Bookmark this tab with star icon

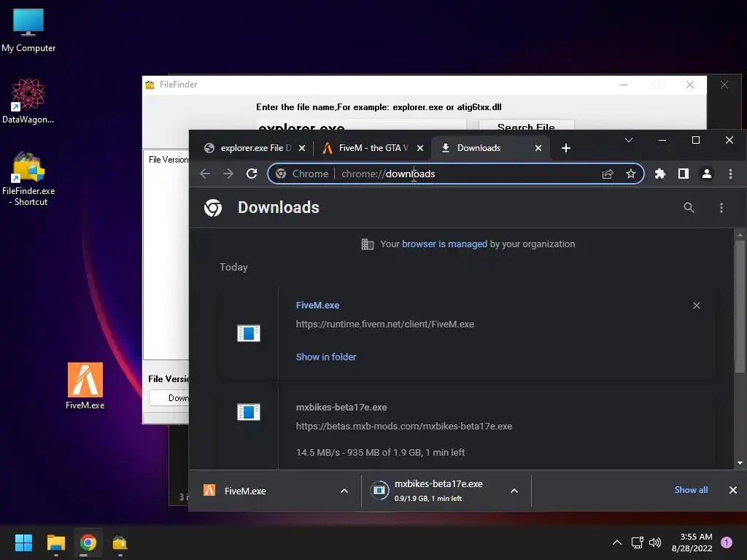(631, 174)
